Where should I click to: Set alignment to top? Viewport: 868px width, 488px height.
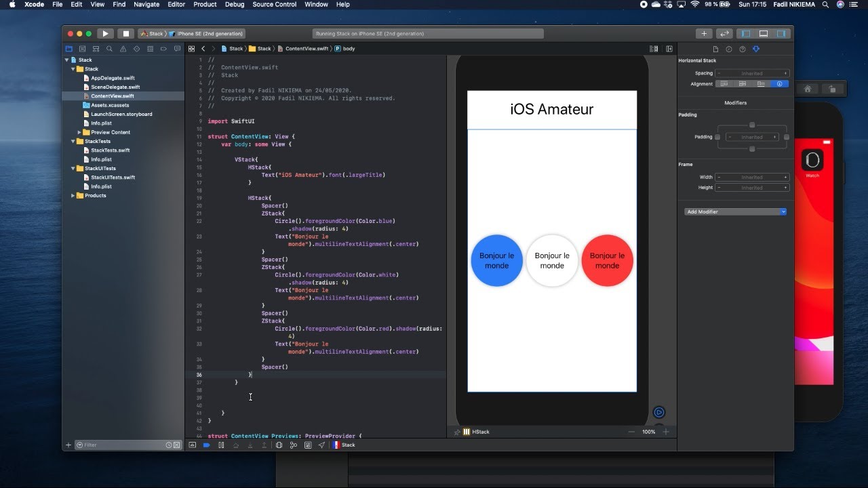(724, 84)
